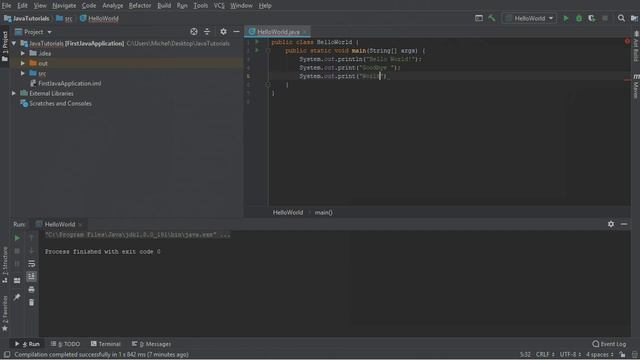Open Maven side tool window
This screenshot has height=360, width=640.
pos(636,86)
